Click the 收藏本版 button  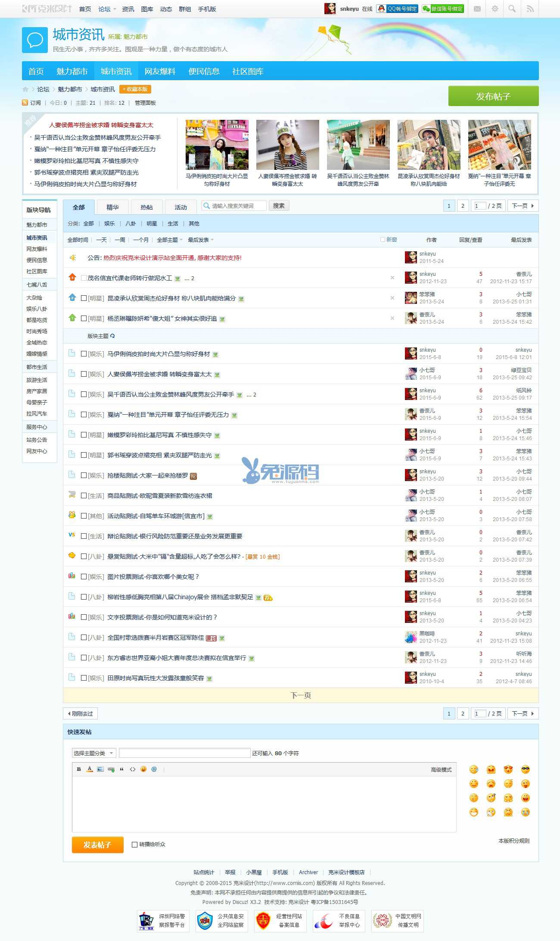[x=135, y=89]
